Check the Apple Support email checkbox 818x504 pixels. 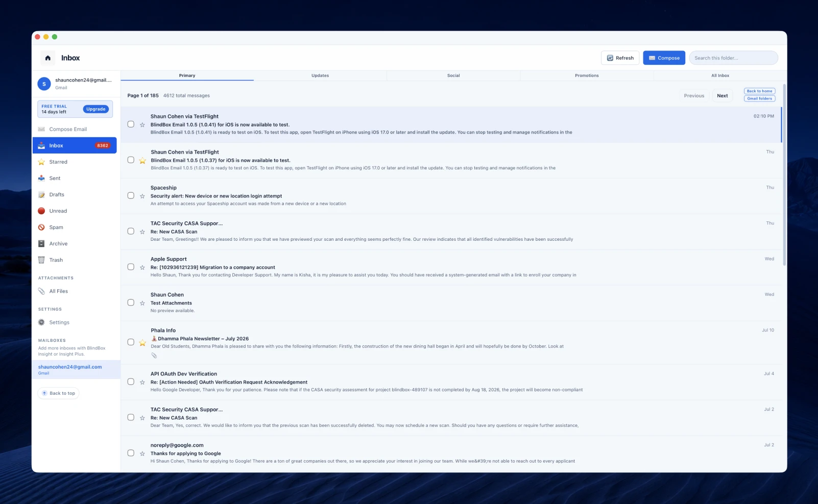[131, 267]
